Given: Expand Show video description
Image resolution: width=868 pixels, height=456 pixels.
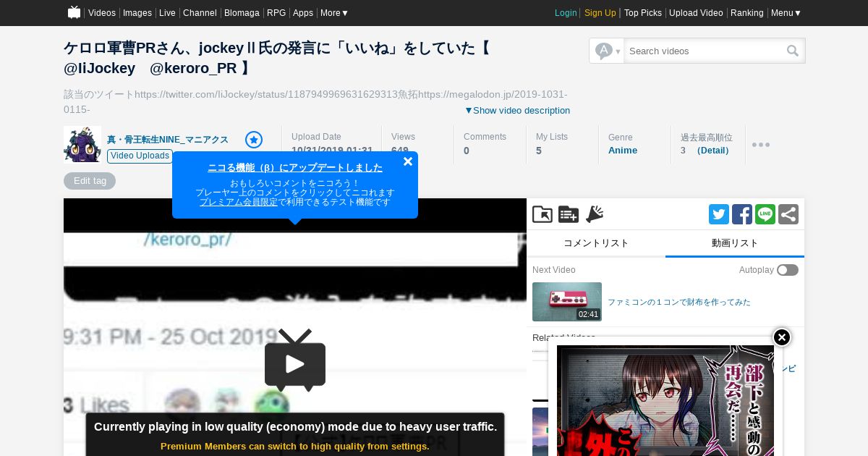Looking at the screenshot, I should point(517,111).
